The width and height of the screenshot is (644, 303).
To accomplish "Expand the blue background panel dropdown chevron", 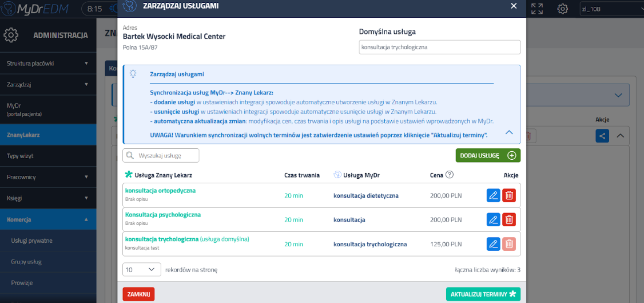I will click(618, 95).
